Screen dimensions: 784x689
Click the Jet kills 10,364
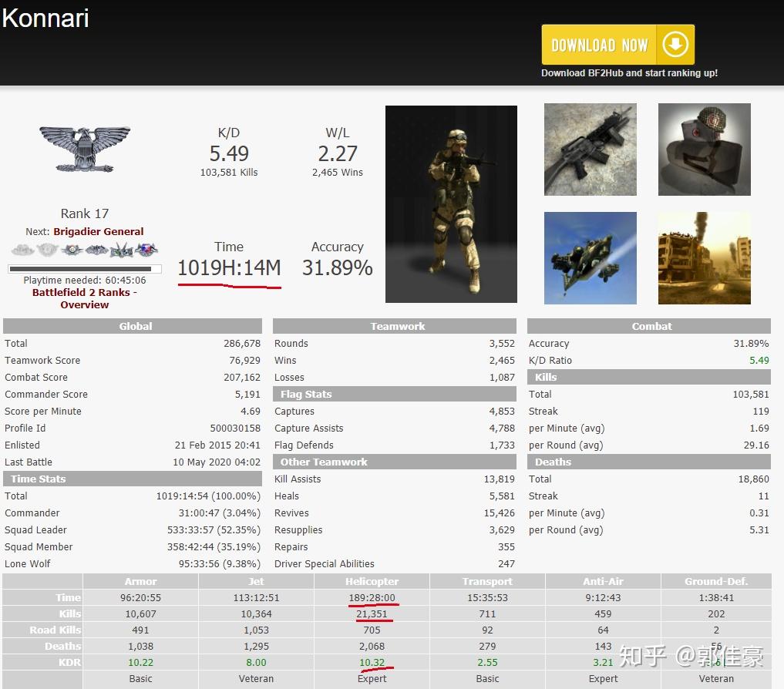[x=256, y=613]
